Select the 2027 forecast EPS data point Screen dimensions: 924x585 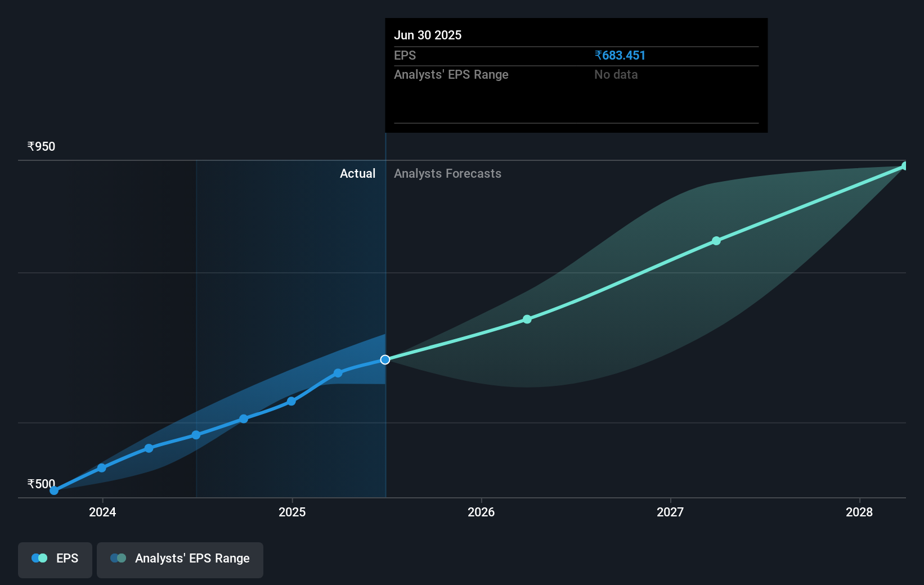(x=716, y=241)
